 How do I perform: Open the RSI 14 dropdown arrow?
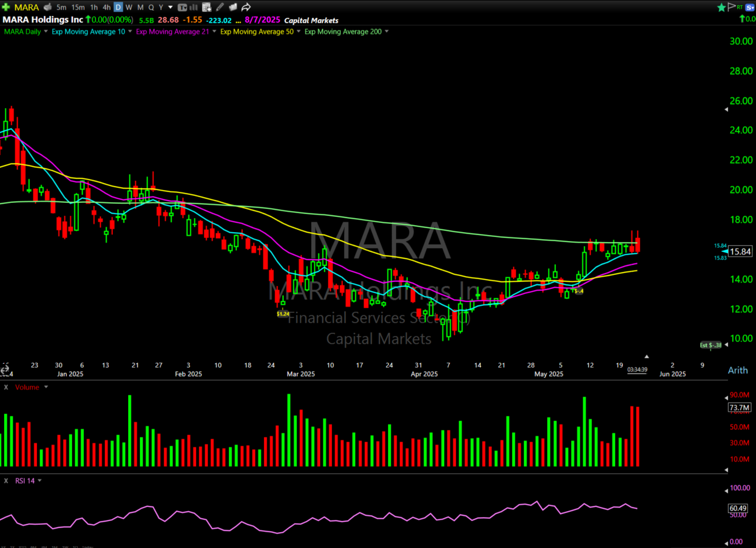click(40, 481)
